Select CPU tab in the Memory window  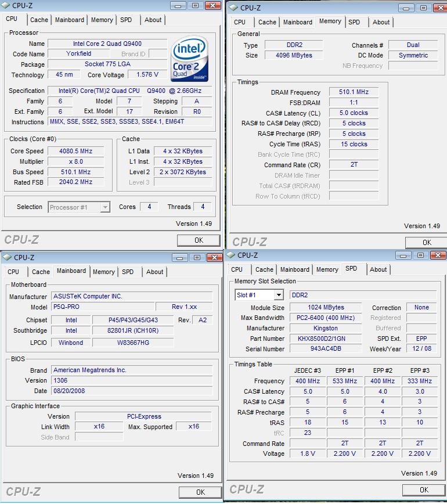pyautogui.click(x=240, y=22)
